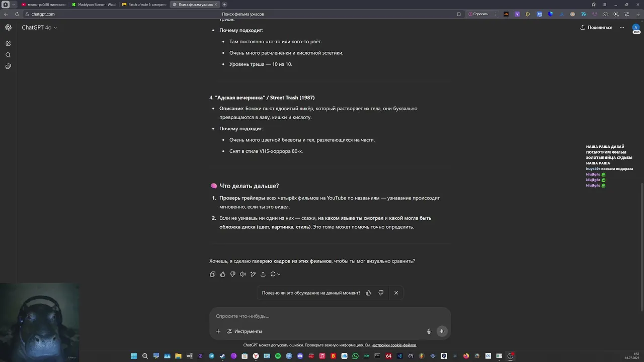Edit response in canvas pencil icon
This screenshot has height=362, width=644.
click(x=253, y=274)
